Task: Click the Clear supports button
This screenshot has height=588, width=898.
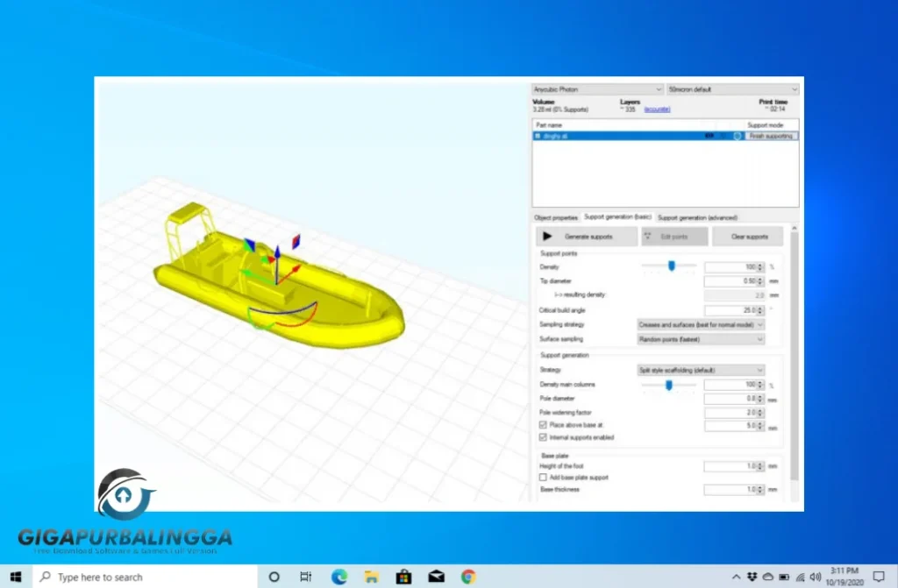Action: pyautogui.click(x=747, y=236)
